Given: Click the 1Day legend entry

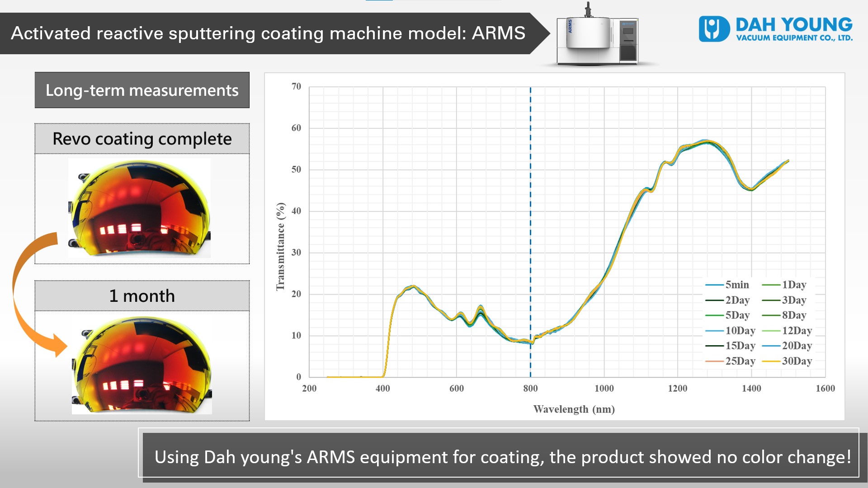Looking at the screenshot, I should pos(784,285).
